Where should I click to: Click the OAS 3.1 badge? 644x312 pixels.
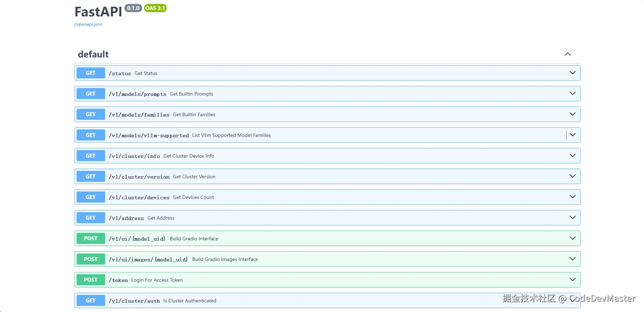pos(155,8)
